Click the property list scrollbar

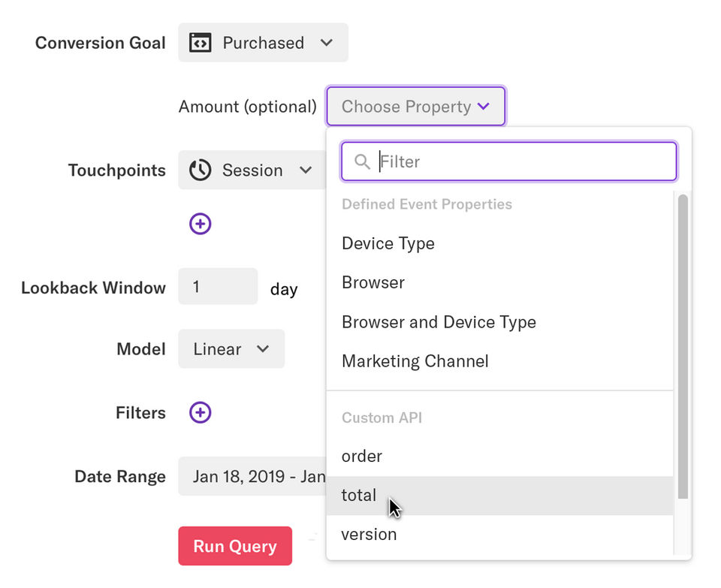click(x=683, y=345)
